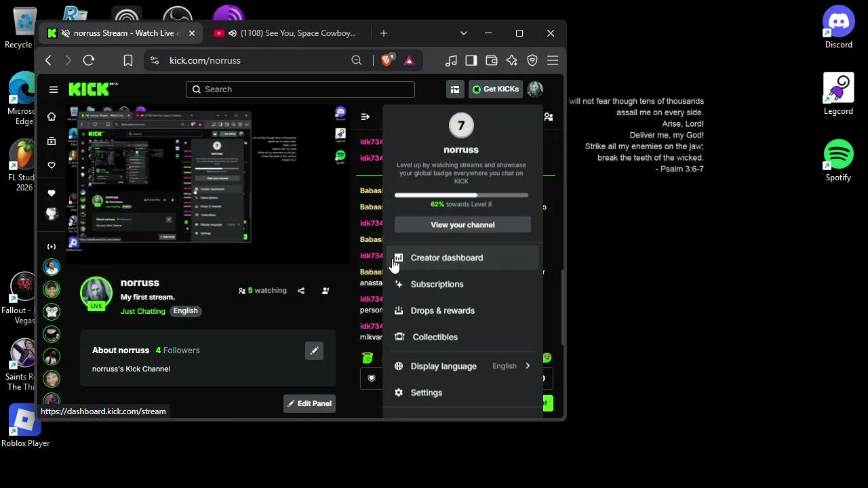The width and height of the screenshot is (868, 488).
Task: Open the Following outline-heart sidebar icon
Action: [52, 165]
